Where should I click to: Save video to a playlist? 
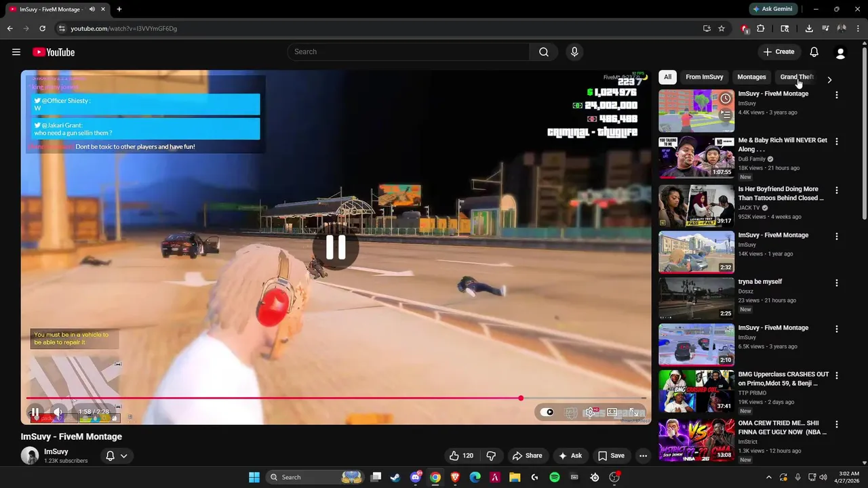click(611, 456)
